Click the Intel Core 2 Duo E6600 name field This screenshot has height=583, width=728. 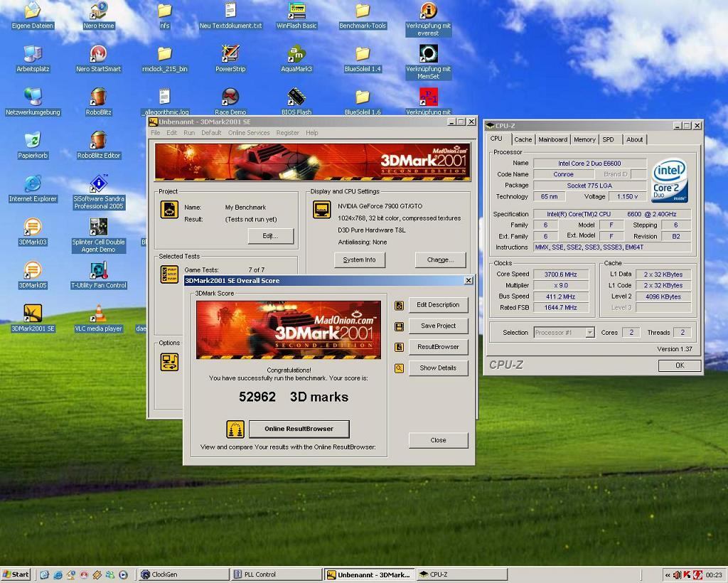[589, 164]
